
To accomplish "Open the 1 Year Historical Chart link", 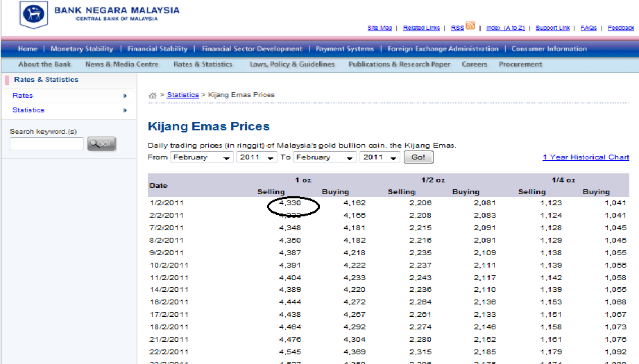I will [586, 157].
